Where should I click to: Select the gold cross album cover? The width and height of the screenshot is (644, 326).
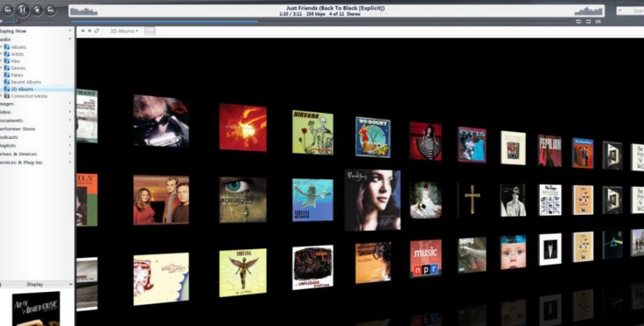point(472,200)
